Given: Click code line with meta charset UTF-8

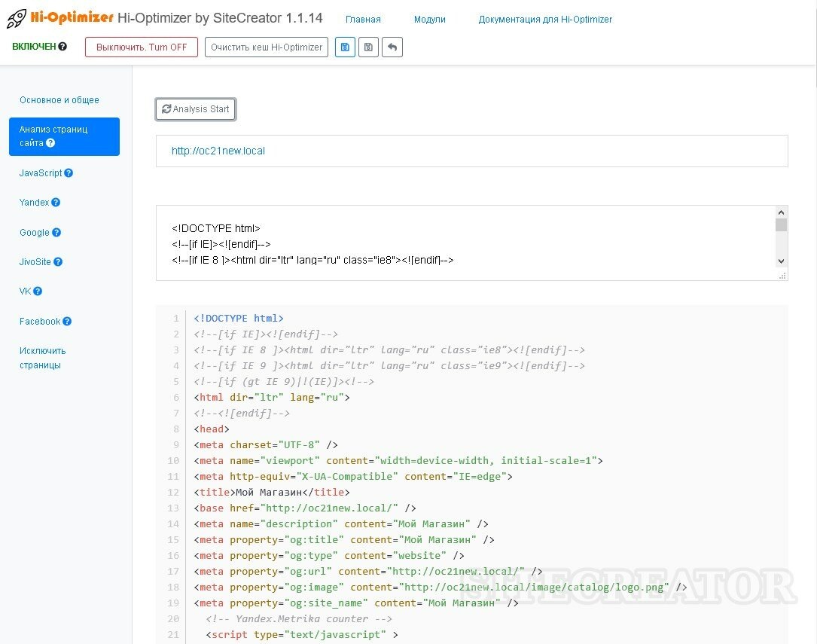Looking at the screenshot, I should tap(266, 445).
